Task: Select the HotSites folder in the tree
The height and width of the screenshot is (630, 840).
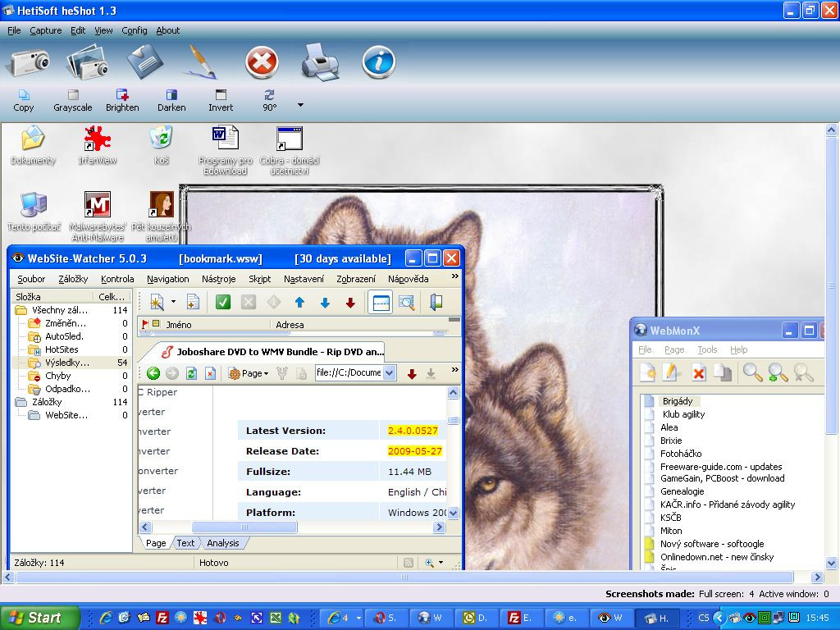Action: coord(62,349)
